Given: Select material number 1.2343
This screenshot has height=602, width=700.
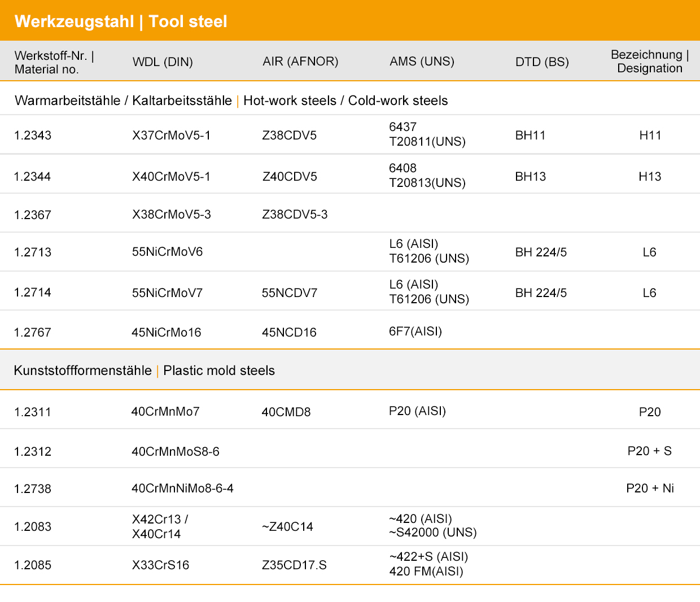Looking at the screenshot, I should (33, 136).
